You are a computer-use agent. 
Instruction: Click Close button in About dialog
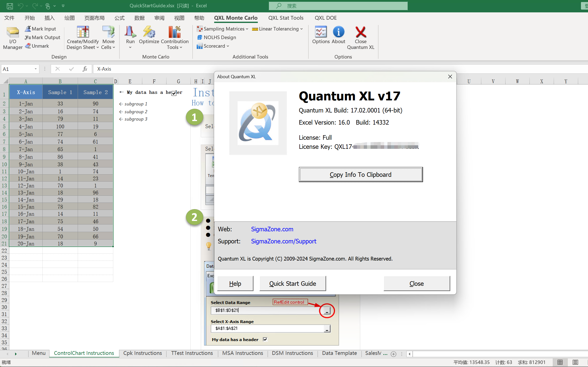tap(417, 284)
